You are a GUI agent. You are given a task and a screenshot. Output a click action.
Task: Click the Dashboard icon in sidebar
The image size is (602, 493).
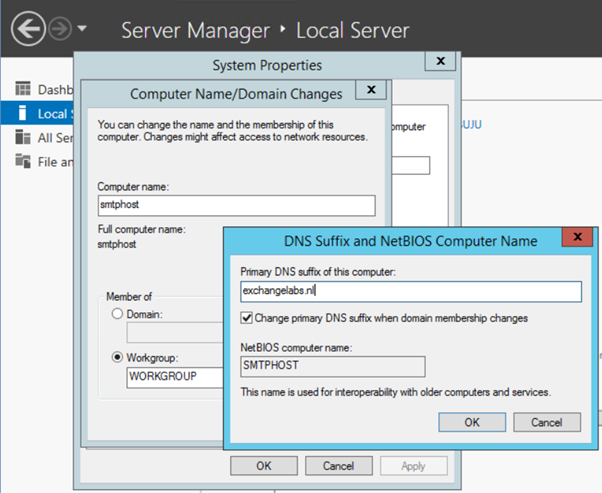coord(23,89)
